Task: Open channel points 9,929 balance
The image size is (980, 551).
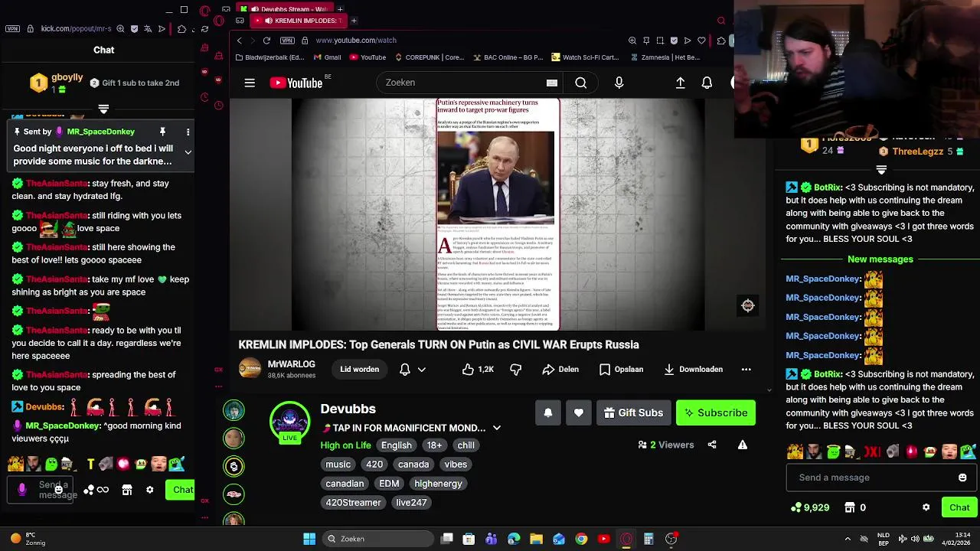Action: [x=810, y=507]
